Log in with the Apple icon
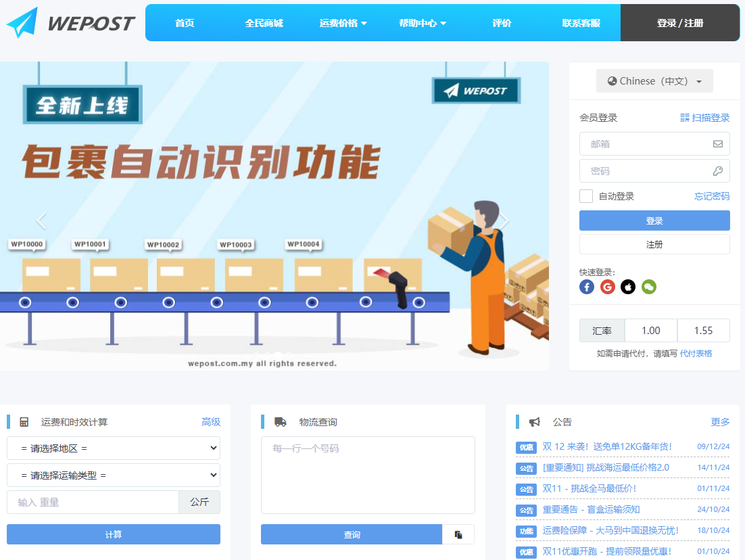 (628, 287)
